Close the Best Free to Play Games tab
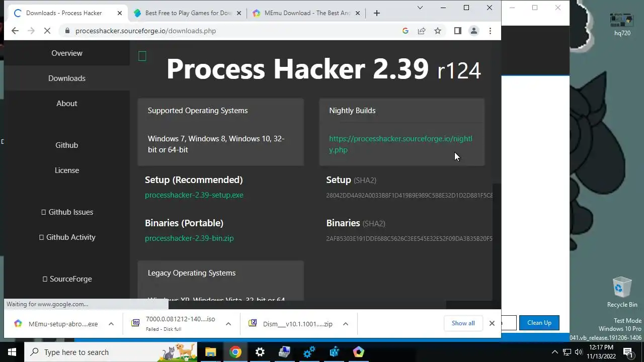The image size is (644, 362). coord(239,13)
